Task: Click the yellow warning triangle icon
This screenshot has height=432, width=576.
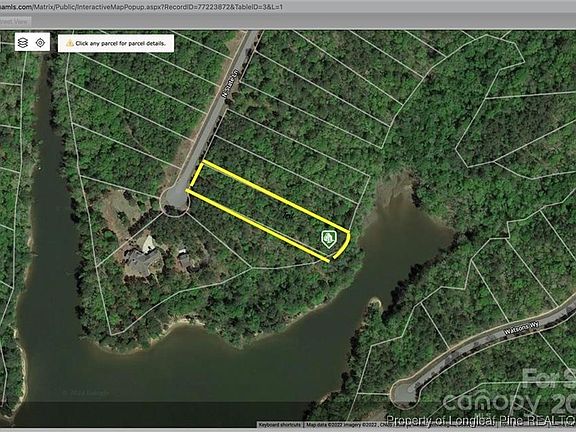Action: [x=70, y=43]
